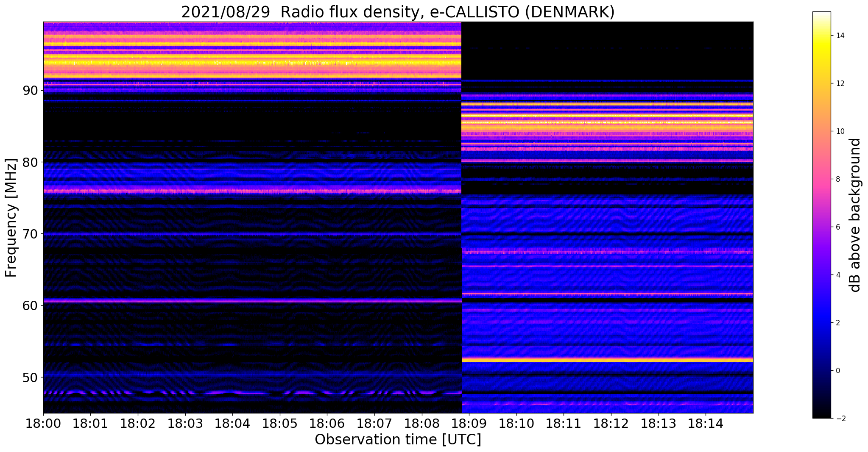This screenshot has height=452, width=868.
Task: Click the 18:09 time tick label
Action: [469, 424]
